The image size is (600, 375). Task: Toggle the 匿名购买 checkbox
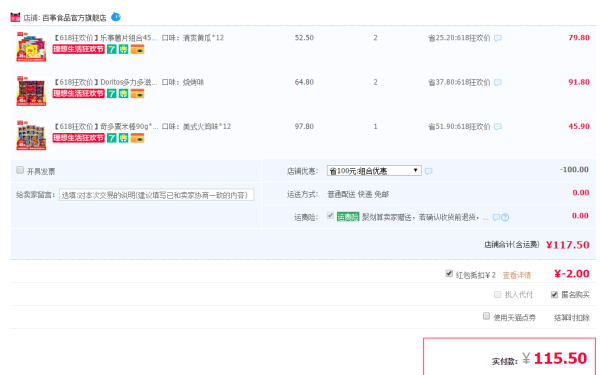pos(554,294)
